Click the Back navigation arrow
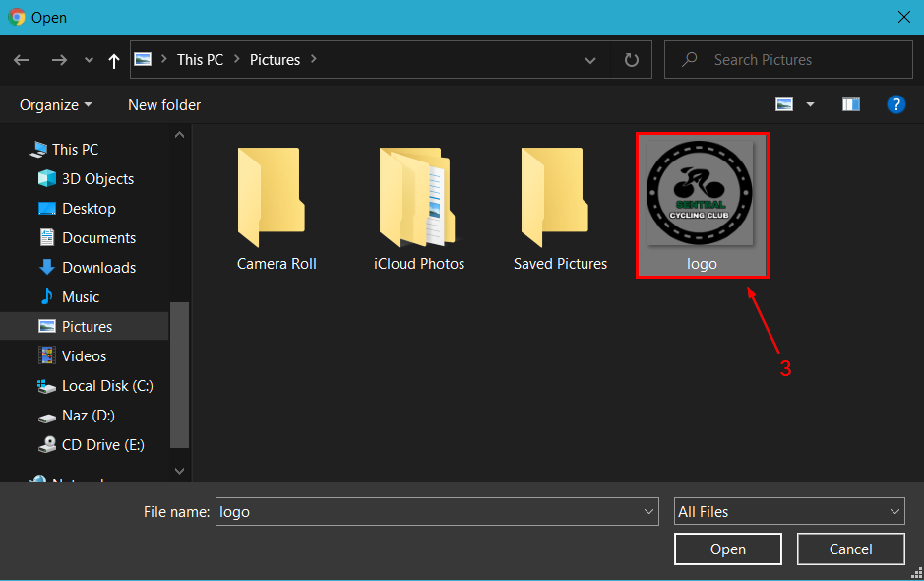Image resolution: width=924 pixels, height=581 pixels. [x=22, y=60]
